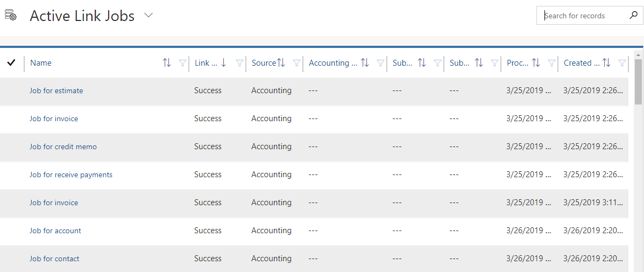This screenshot has height=272, width=644.
Task: Click the Link Jobs entity icon beside title
Action: 10,16
